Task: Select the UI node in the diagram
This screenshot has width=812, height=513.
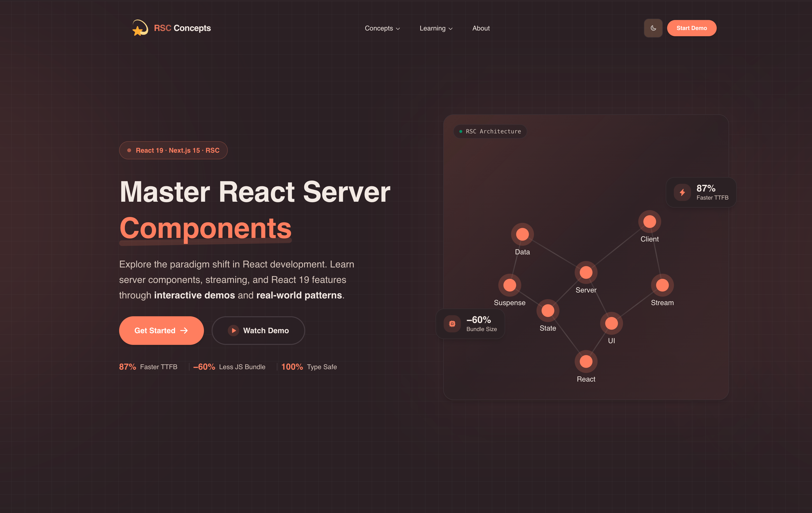Action: click(x=611, y=323)
